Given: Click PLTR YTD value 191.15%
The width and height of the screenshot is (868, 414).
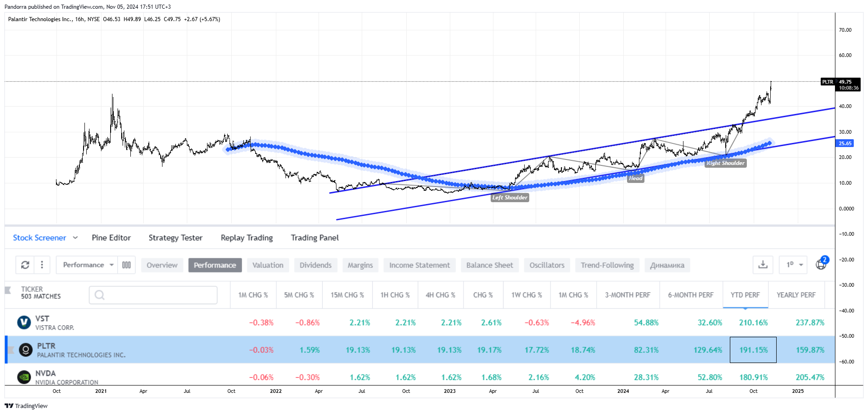Looking at the screenshot, I should (x=753, y=350).
